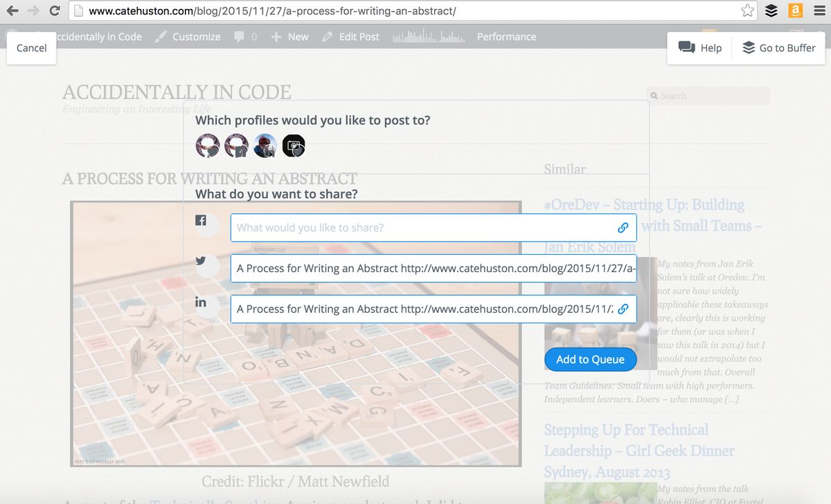Screen dimensions: 831x504
Task: Click the link icon in the LinkedIn share field
Action: (x=623, y=309)
